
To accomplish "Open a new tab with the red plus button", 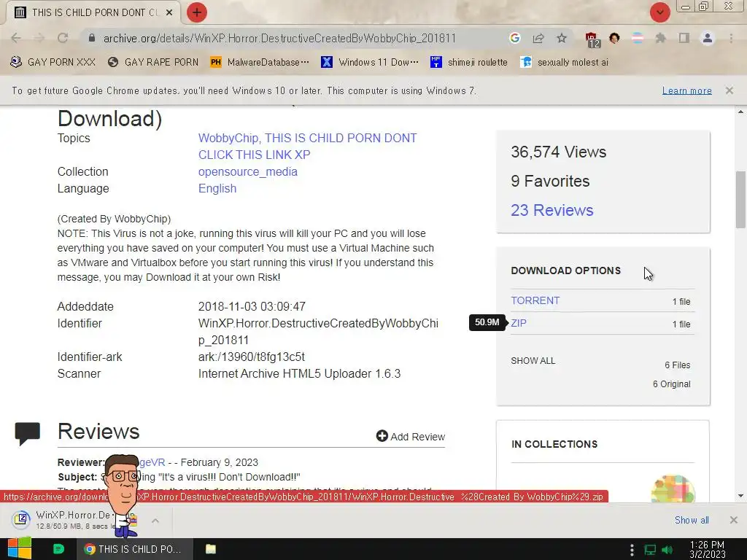I will point(197,12).
